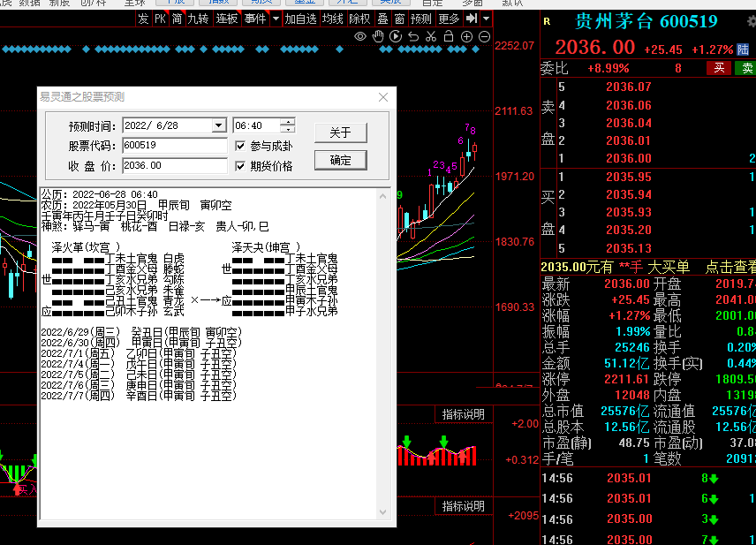
Task: Click the 股票代码 input field
Action: [x=175, y=145]
